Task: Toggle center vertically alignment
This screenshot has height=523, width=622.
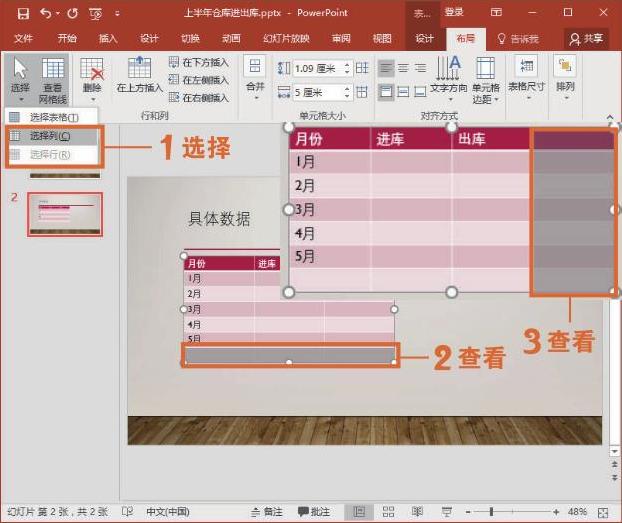Action: [x=403, y=92]
